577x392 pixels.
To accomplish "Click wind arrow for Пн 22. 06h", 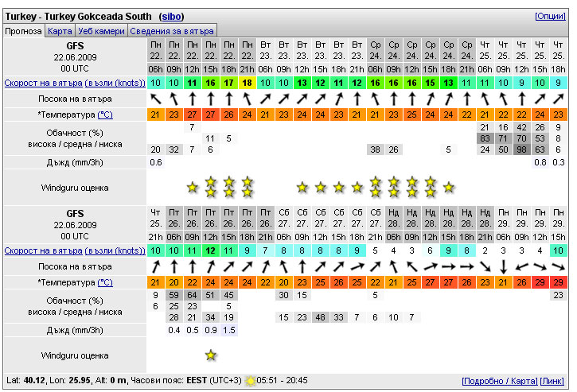I will pyautogui.click(x=156, y=99).
